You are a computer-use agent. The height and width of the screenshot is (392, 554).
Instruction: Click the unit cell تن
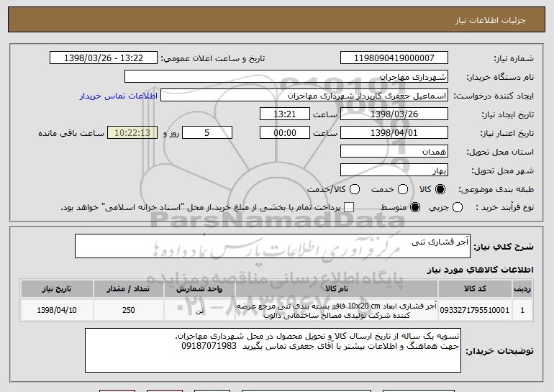coord(199,310)
